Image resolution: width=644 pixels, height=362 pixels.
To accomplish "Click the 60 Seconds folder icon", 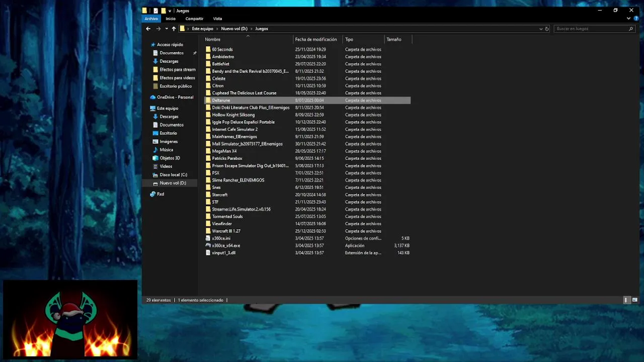I will pyautogui.click(x=208, y=49).
